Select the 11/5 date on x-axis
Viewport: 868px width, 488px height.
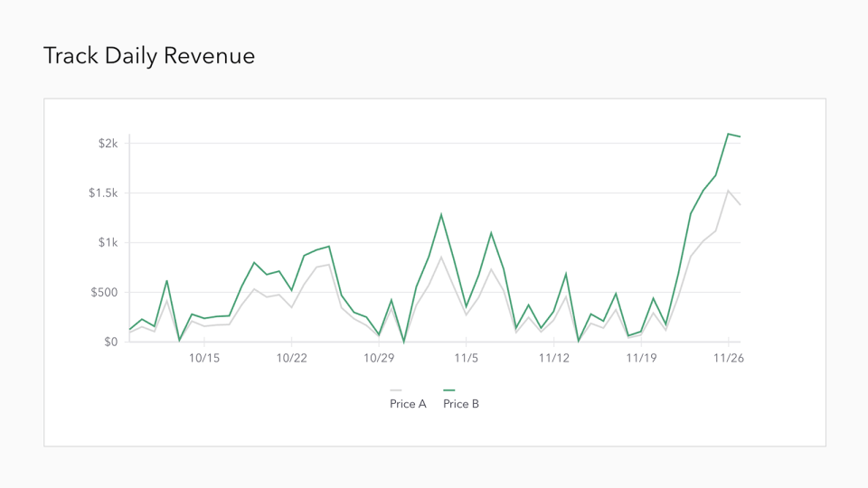pos(466,359)
